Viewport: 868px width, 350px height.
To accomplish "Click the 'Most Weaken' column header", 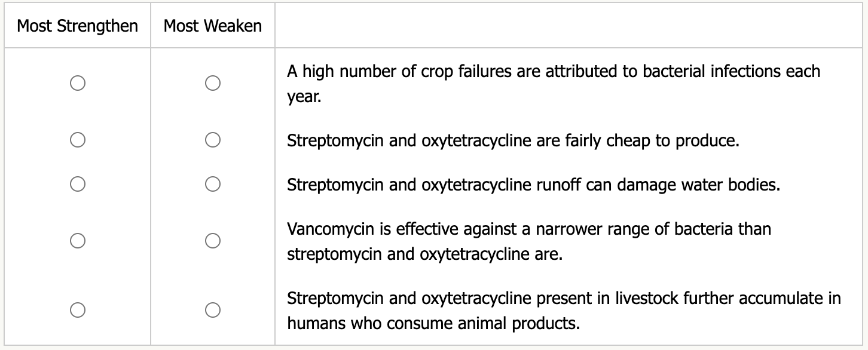I will click(212, 26).
